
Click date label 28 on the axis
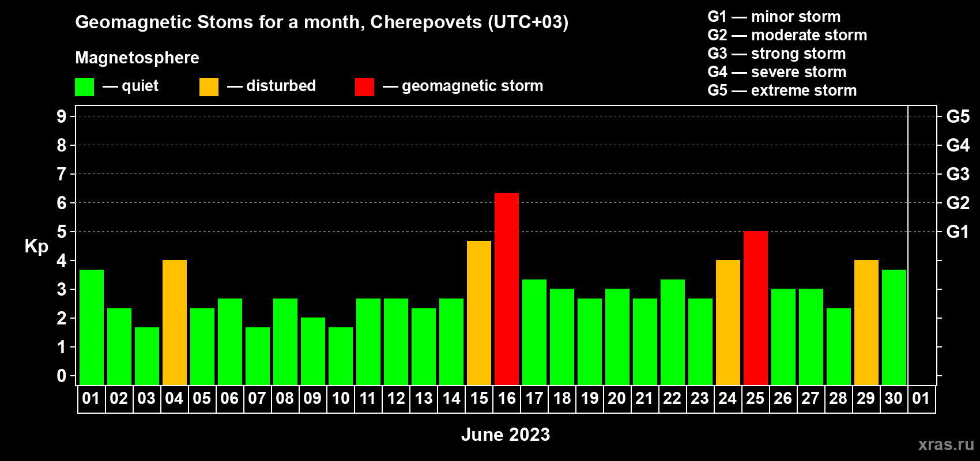tap(838, 399)
